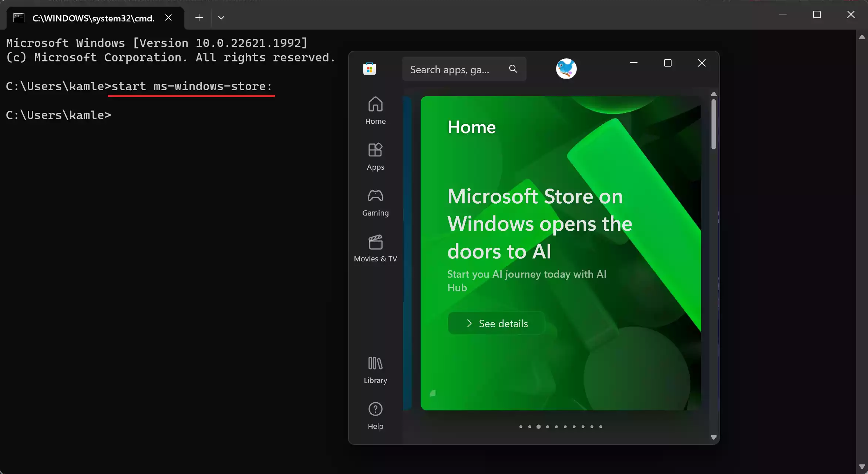The height and width of the screenshot is (474, 868).
Task: Close the Terminal window
Action: (851, 14)
